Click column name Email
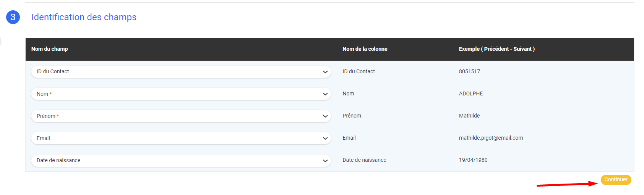Image resolution: width=644 pixels, height=195 pixels. click(x=349, y=138)
